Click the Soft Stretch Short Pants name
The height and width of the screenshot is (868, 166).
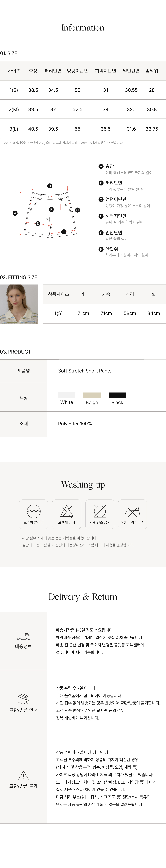(85, 371)
